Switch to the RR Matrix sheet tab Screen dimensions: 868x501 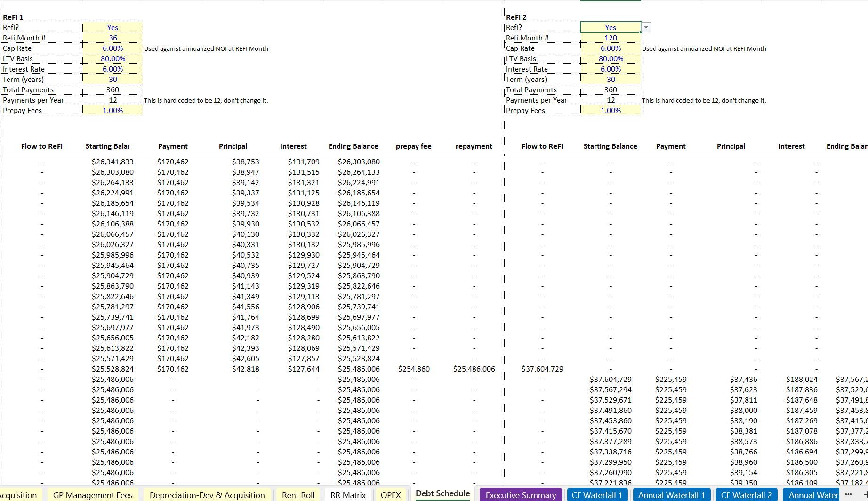(348, 495)
